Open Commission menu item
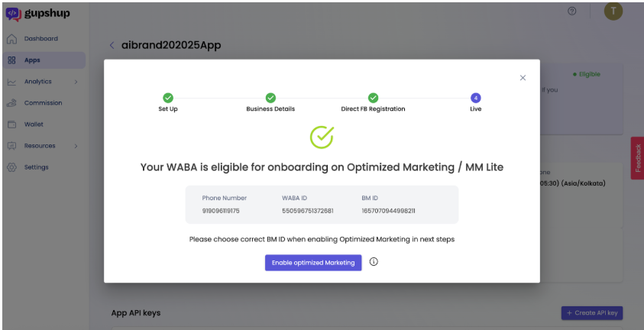The width and height of the screenshot is (644, 330). coord(44,103)
